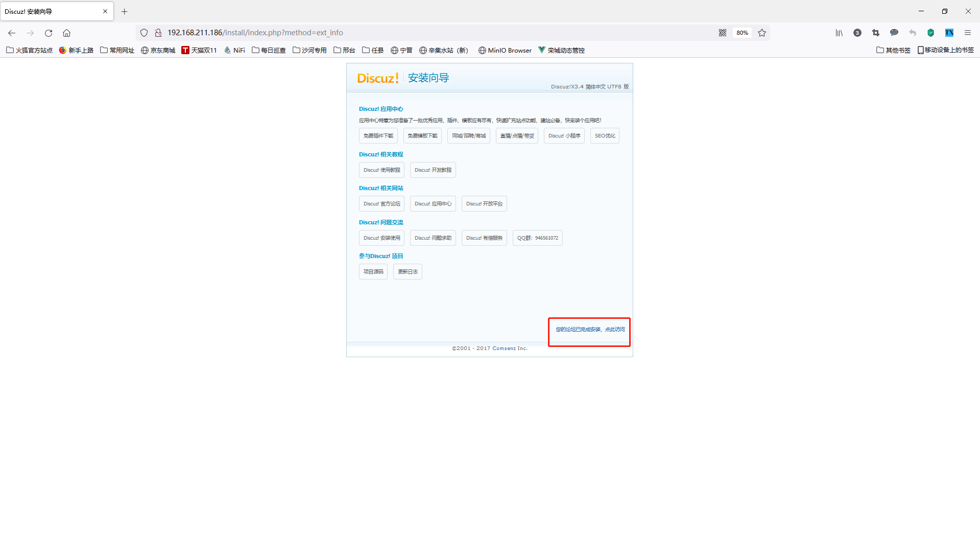
Task: Open the 栾城动态管控 bookmark
Action: click(561, 50)
